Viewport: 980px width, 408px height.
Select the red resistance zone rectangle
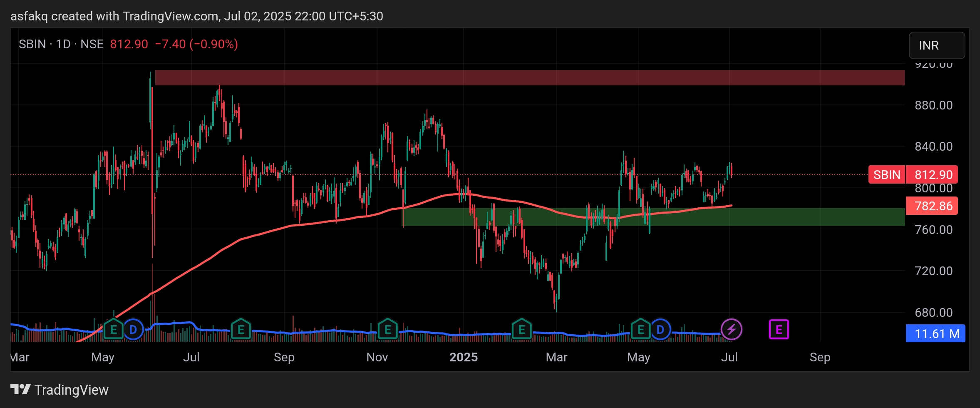coord(530,77)
